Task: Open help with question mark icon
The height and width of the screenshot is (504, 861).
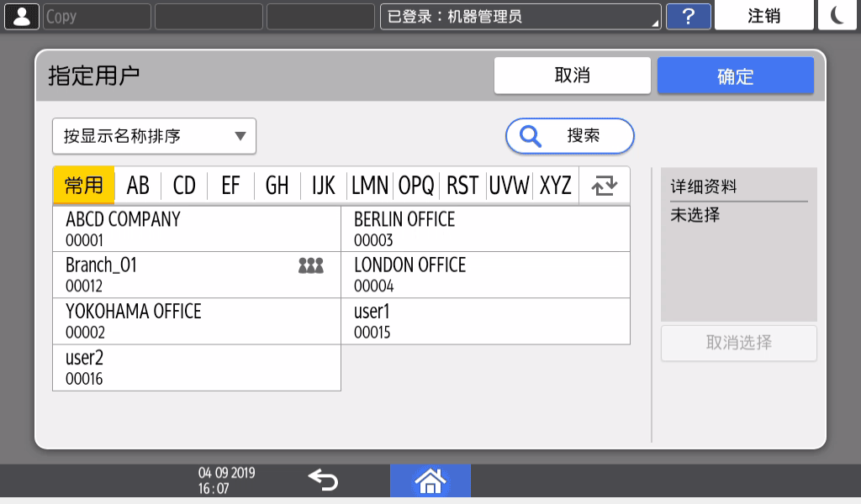Action: click(688, 16)
